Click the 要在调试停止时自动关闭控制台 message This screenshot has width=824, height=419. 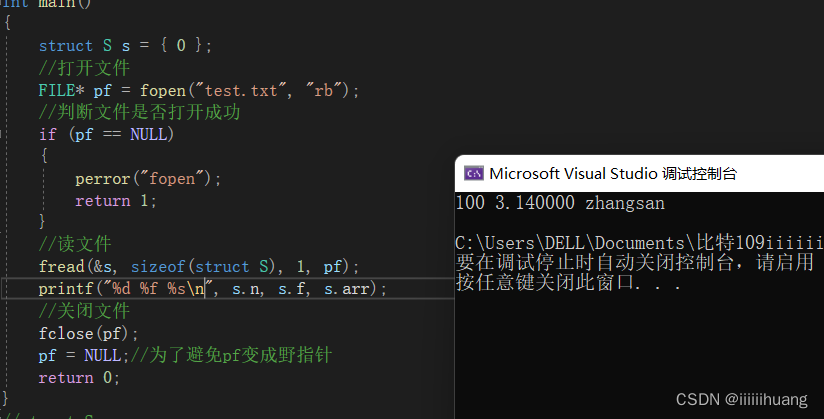(x=635, y=262)
